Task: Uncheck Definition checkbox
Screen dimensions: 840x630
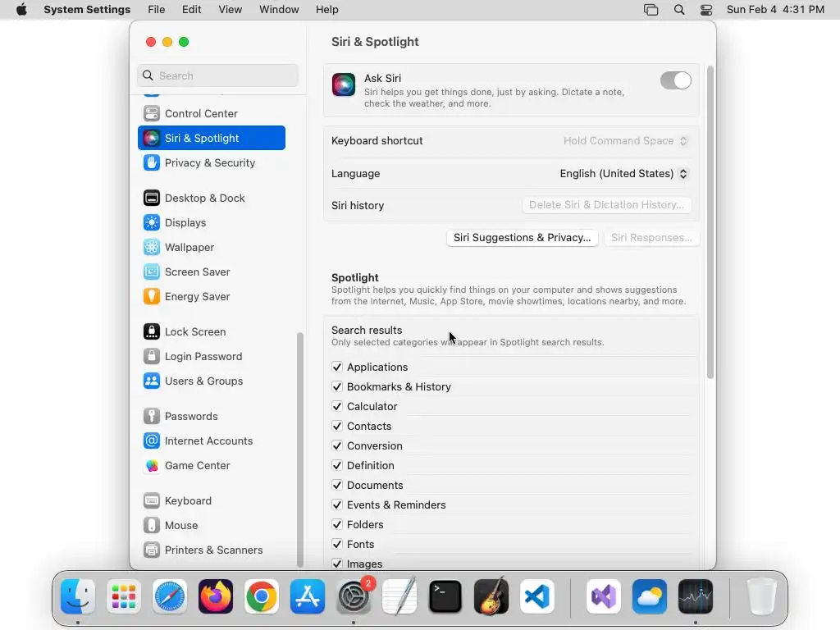Action: click(337, 465)
